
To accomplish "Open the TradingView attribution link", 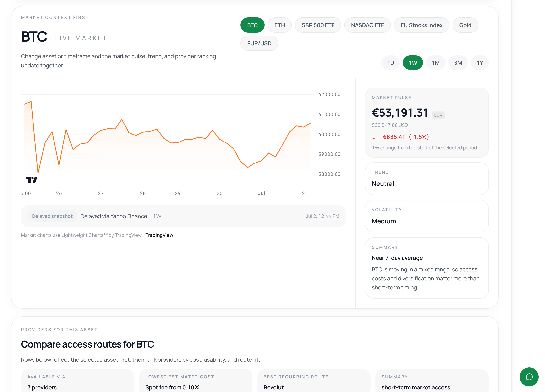I will point(159,235).
